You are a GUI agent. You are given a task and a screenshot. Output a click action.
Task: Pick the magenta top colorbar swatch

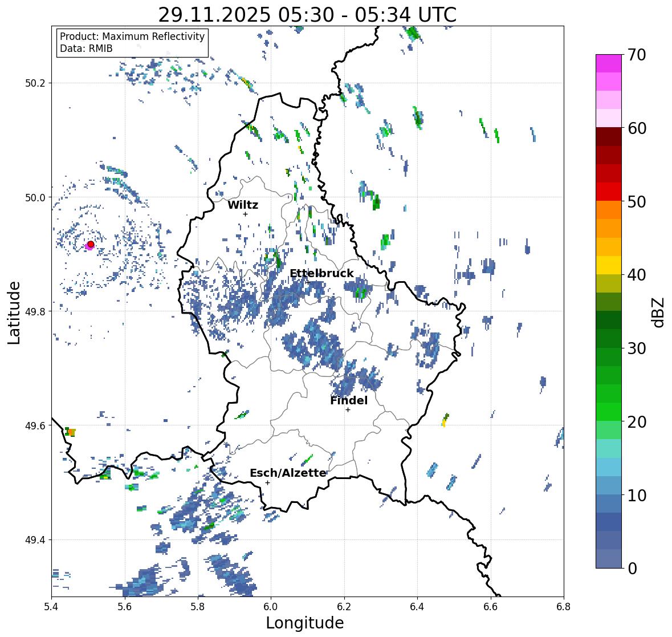coord(609,63)
